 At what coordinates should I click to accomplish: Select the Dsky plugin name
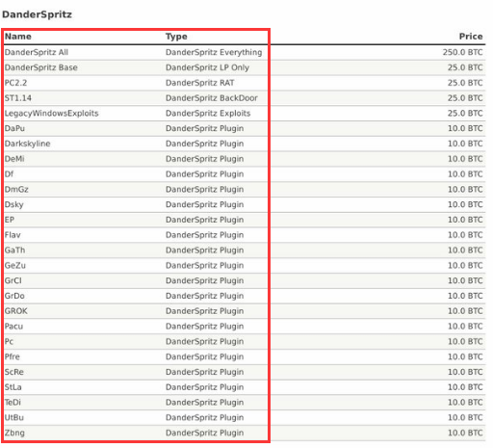13,205
